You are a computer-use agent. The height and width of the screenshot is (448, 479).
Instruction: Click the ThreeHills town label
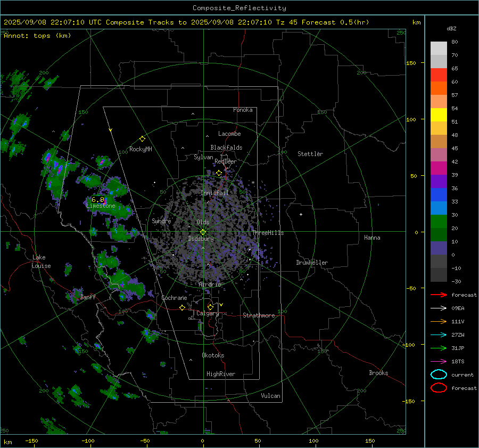(268, 233)
